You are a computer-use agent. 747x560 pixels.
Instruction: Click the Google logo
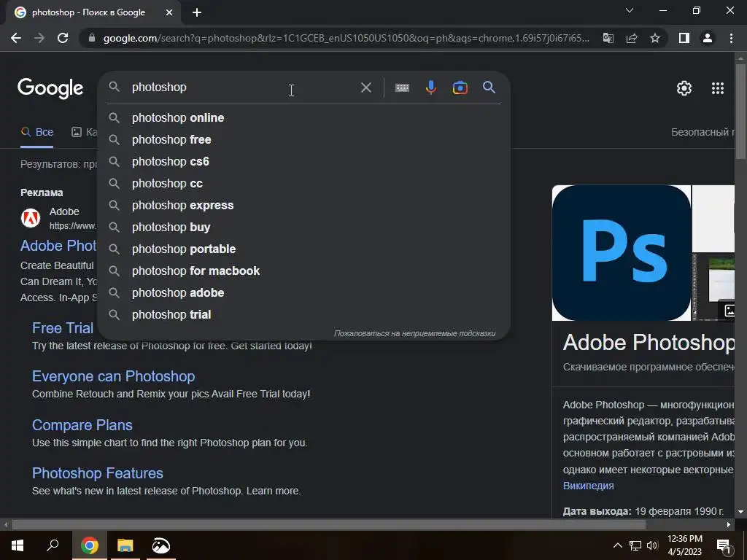[x=50, y=88]
